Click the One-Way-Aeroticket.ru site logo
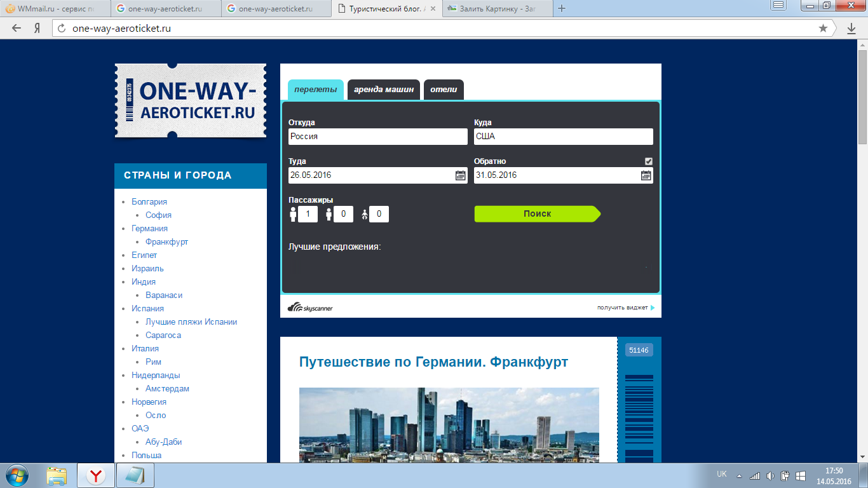The height and width of the screenshot is (488, 868). (191, 100)
